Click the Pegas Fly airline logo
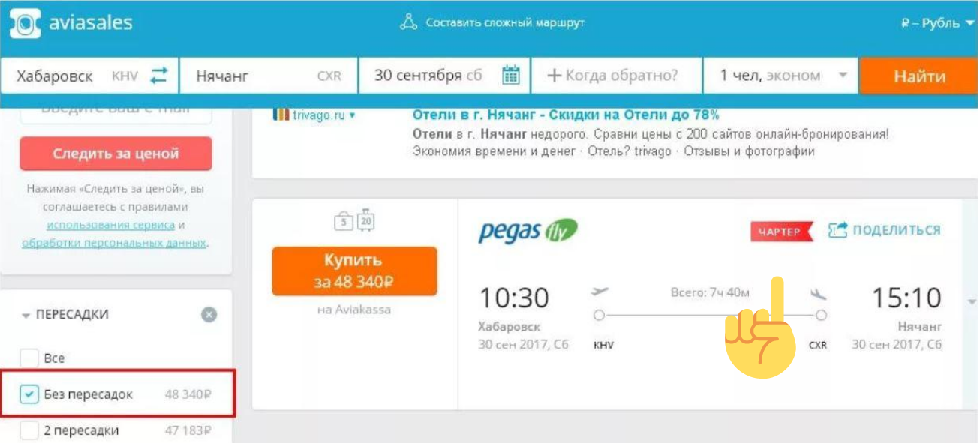 (x=528, y=230)
